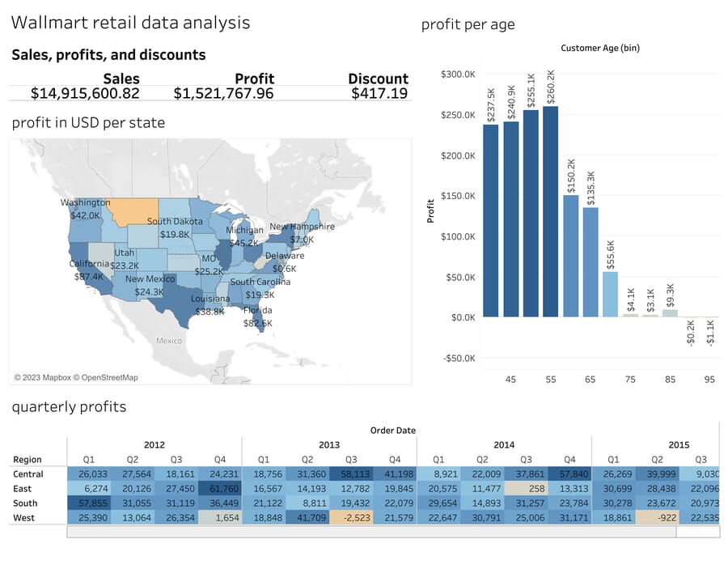Select the $255.1K age bar
This screenshot has width=728, height=582.
[x=531, y=214]
